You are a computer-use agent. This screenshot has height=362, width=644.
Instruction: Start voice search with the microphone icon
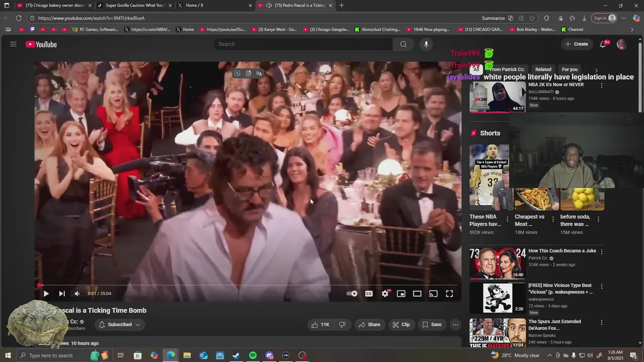click(x=426, y=44)
